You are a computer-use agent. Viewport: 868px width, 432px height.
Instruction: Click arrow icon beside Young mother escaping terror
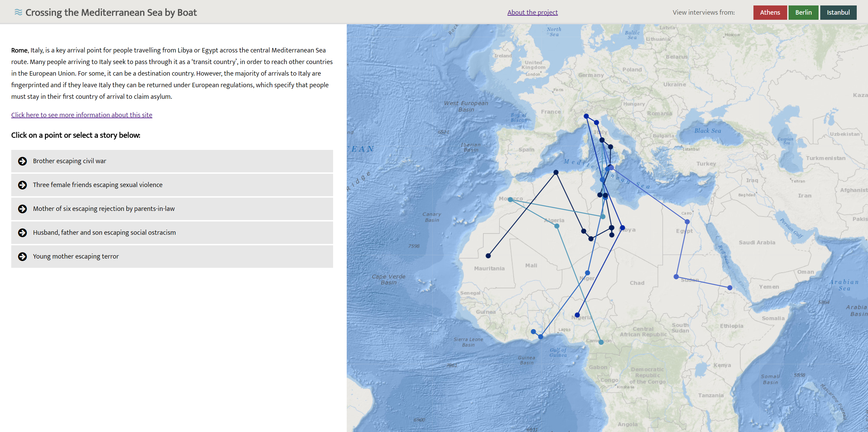coord(23,257)
